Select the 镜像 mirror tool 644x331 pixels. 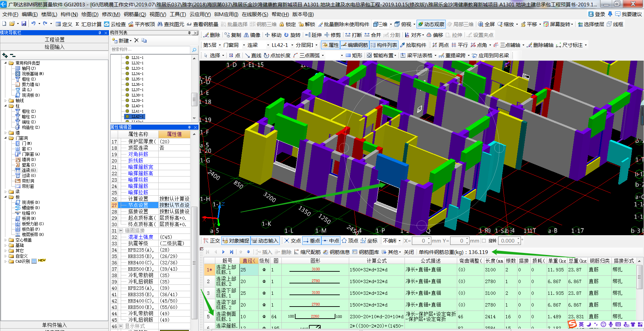tap(252, 35)
